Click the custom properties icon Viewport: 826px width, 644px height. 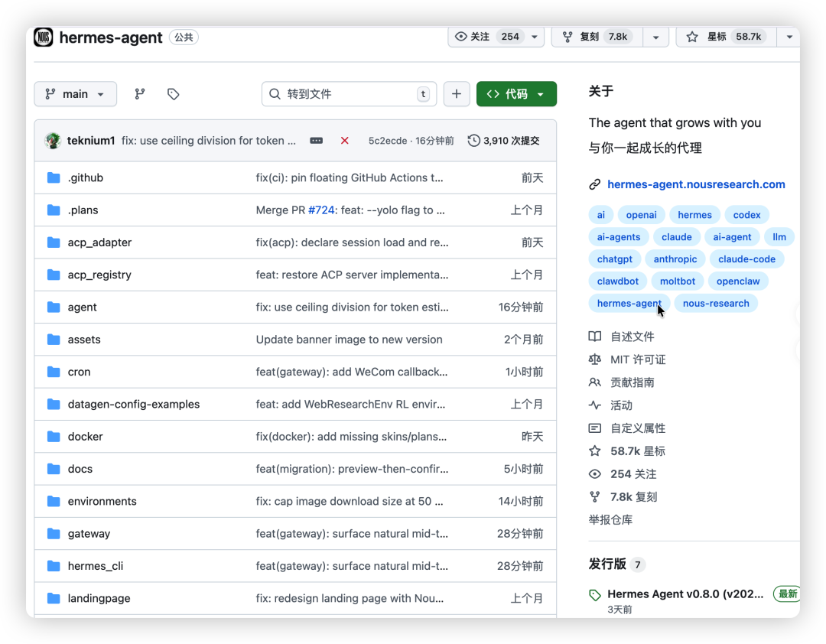click(x=595, y=428)
